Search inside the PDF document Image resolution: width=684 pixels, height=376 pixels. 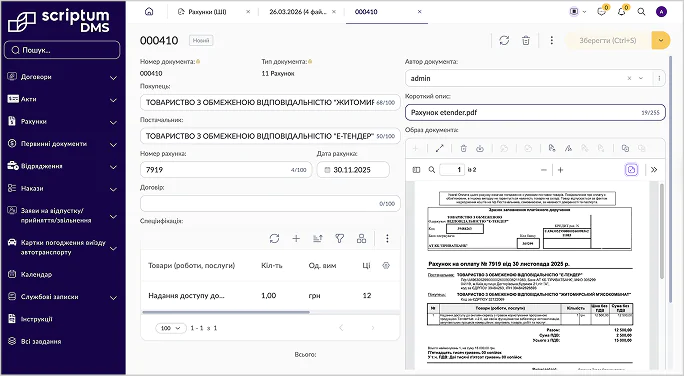point(431,170)
